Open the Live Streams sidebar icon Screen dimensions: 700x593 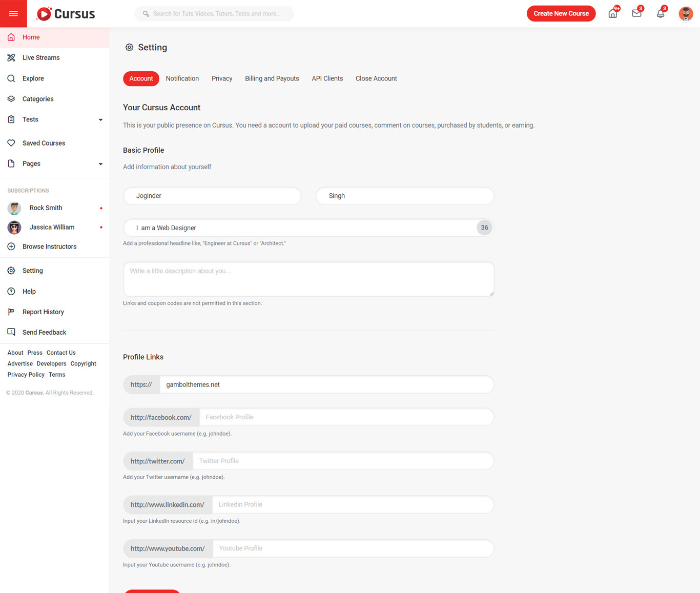(11, 58)
